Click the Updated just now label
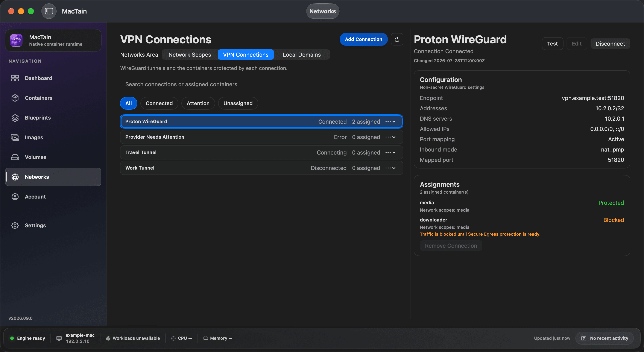 tap(552, 338)
